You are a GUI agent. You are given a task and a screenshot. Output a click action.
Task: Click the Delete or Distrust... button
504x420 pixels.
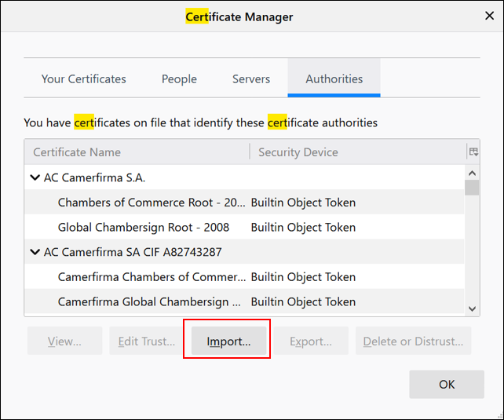coord(413,341)
